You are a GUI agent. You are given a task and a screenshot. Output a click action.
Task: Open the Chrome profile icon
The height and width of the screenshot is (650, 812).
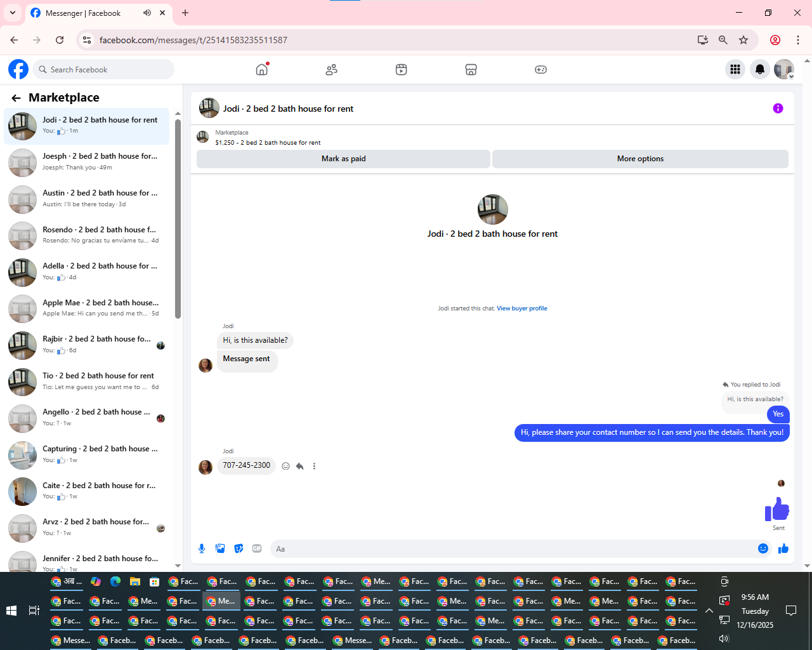tap(775, 40)
